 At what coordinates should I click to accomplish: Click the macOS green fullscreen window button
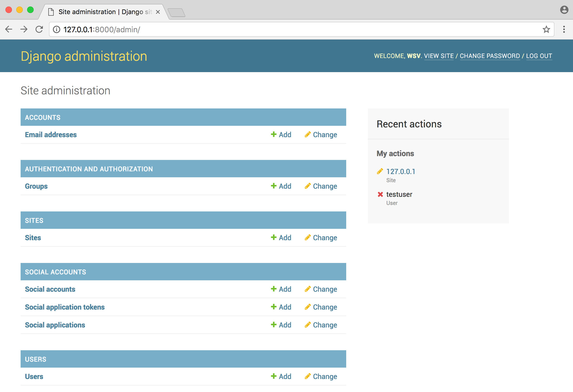coord(30,10)
